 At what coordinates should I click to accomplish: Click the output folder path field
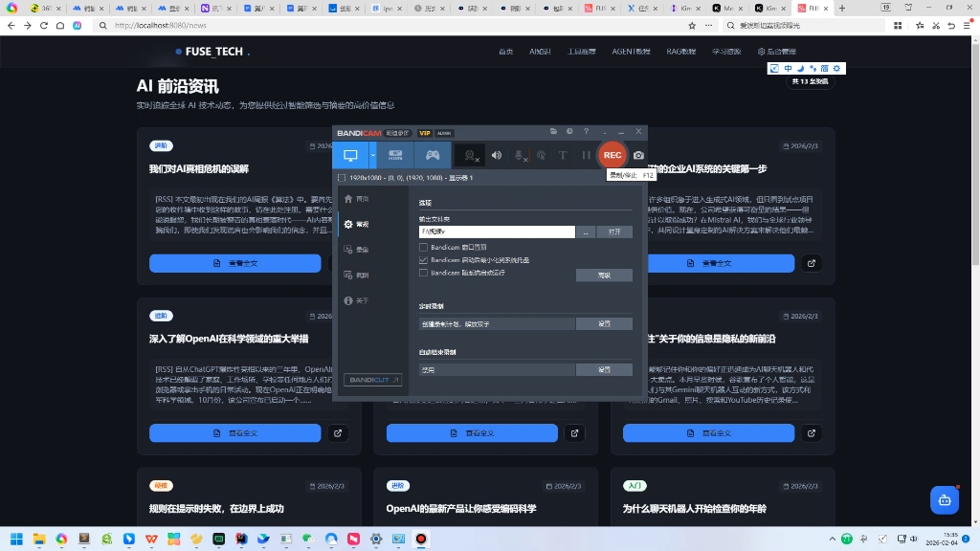click(x=497, y=231)
